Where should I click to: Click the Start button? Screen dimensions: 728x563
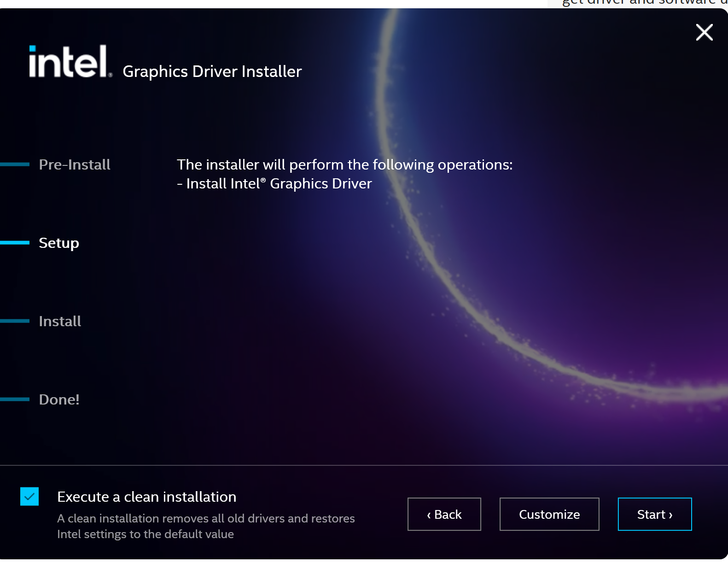[655, 514]
